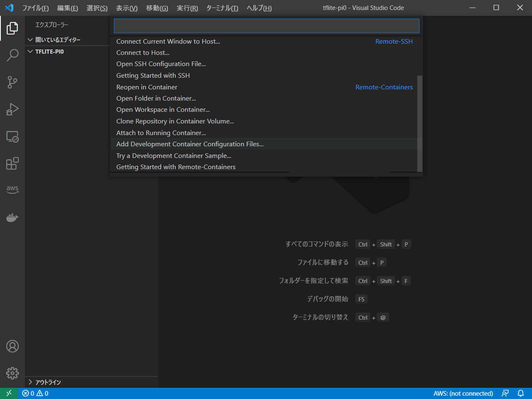This screenshot has height=399, width=532.
Task: Open the Run and Debug view
Action: 12,109
